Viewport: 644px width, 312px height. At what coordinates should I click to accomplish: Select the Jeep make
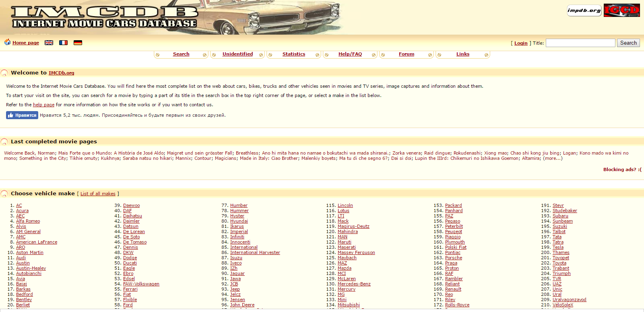[235, 289]
